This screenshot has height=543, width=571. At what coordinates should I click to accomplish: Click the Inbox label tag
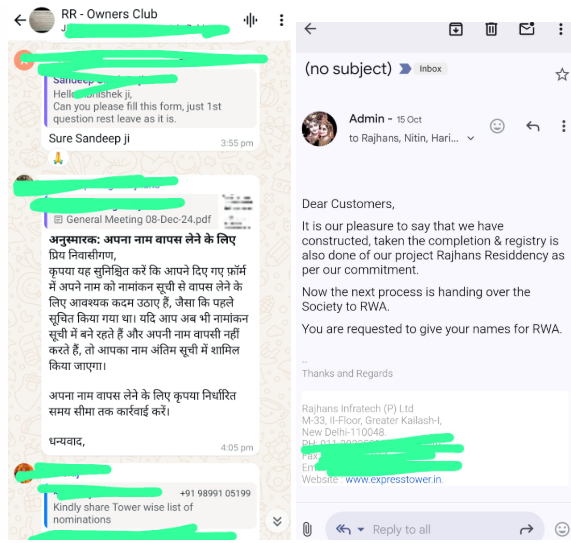click(x=430, y=69)
